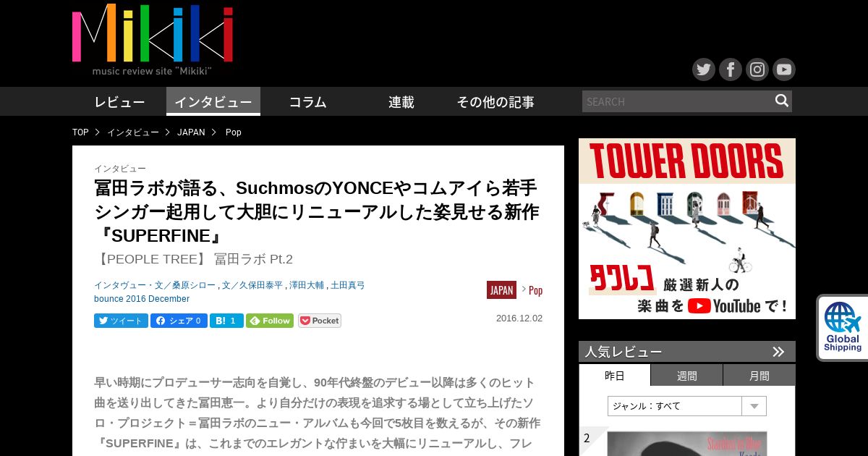Click the Mikiki site logo
Viewport: 868px width, 456px height.
click(x=153, y=39)
